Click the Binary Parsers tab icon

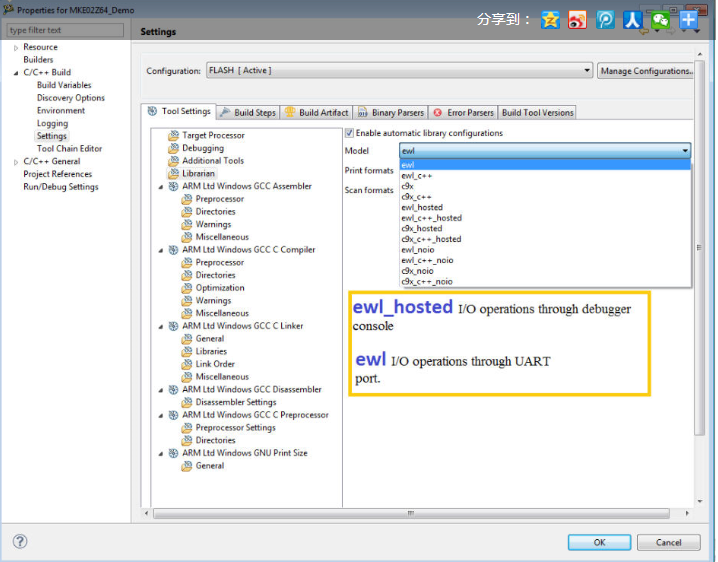[363, 113]
